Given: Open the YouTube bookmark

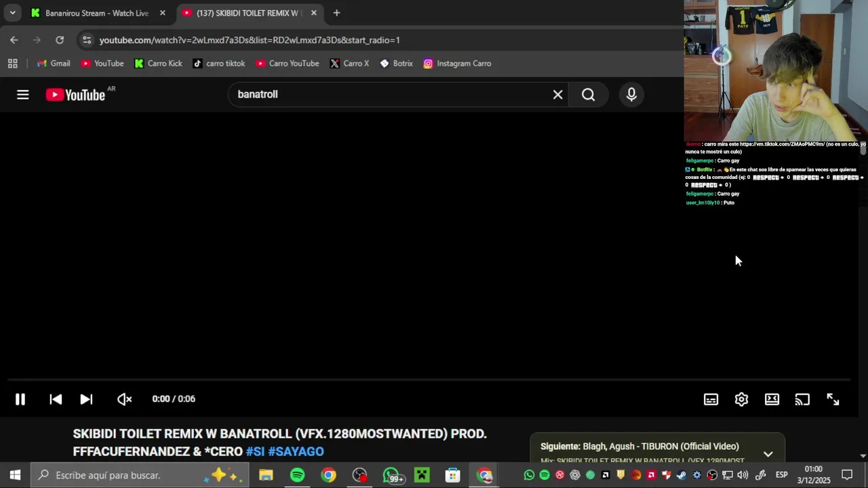Looking at the screenshot, I should (x=102, y=64).
